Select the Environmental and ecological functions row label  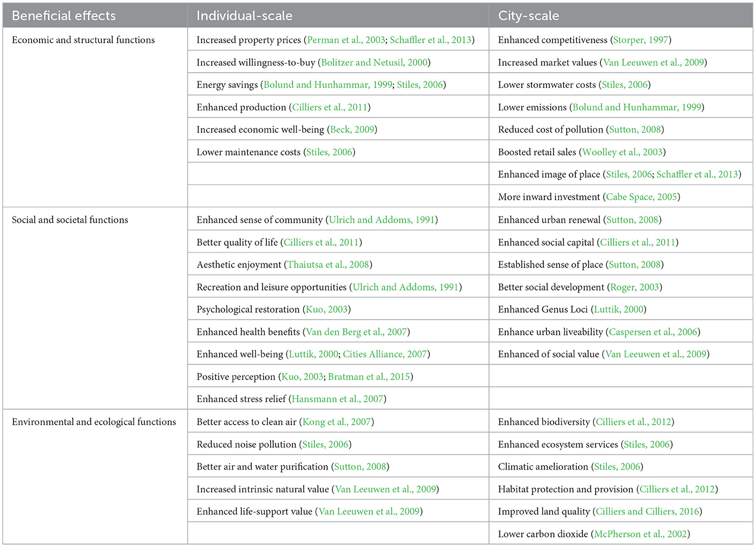coord(94,422)
